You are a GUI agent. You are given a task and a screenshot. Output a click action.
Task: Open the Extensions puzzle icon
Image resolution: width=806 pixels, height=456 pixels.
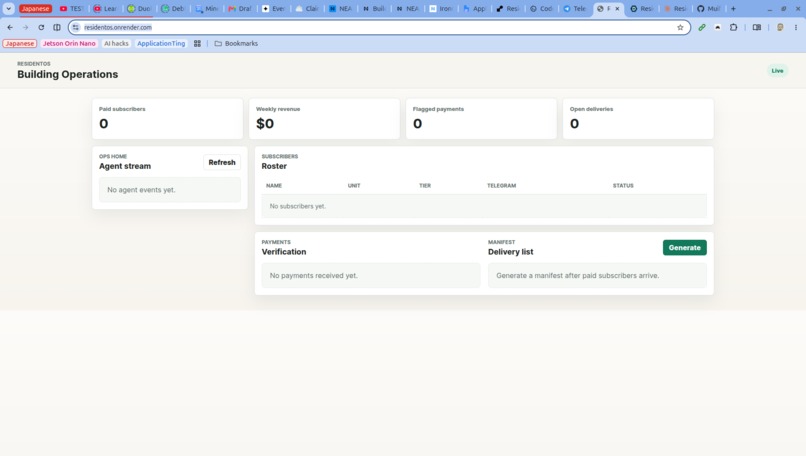[734, 27]
